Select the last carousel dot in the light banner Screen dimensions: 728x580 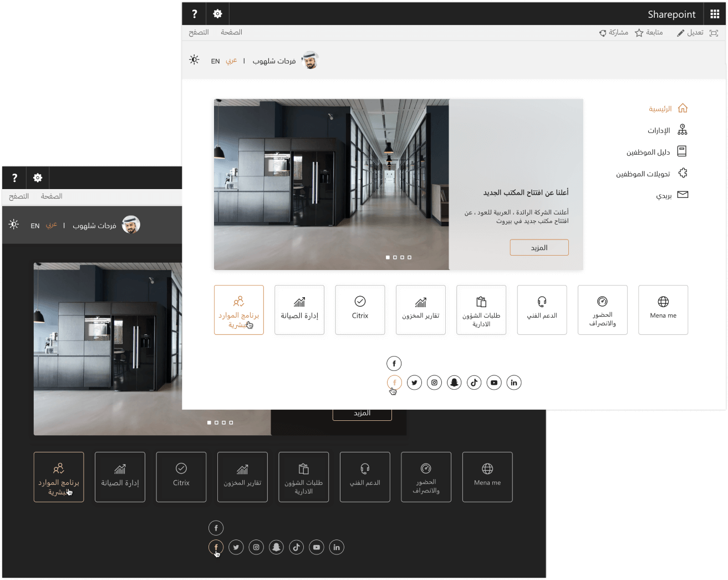click(409, 257)
